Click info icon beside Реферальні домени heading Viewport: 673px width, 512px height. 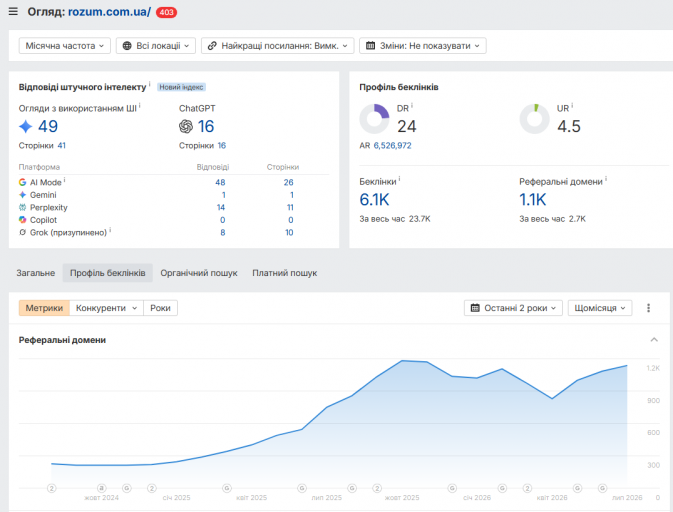point(606,179)
